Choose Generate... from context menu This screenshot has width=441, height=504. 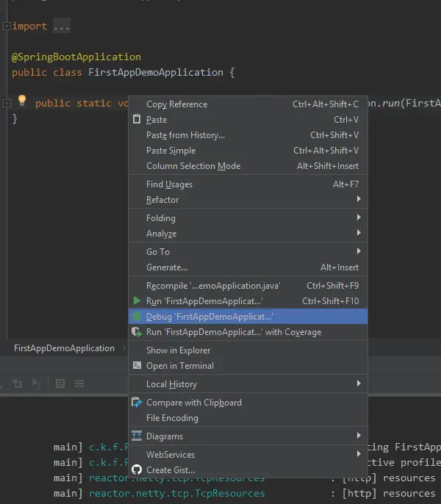pos(248,267)
